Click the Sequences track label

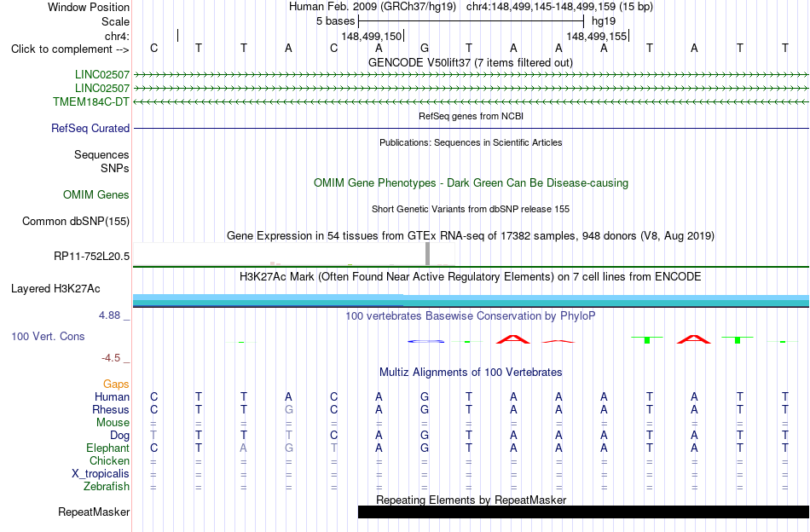point(101,154)
